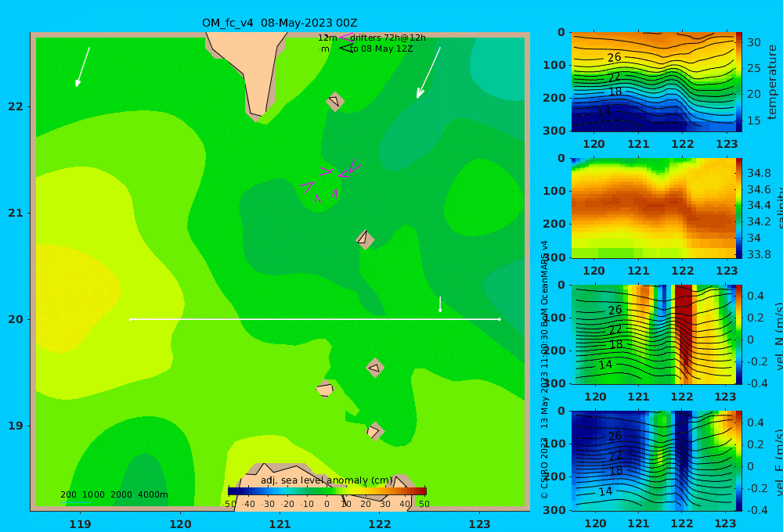Click the '200 1000 2000 4000m' depth legend
The height and width of the screenshot is (532, 783).
coord(114,494)
